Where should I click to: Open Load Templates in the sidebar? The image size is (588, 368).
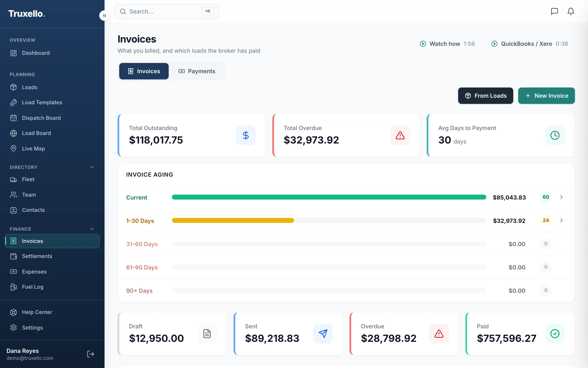[52, 102]
